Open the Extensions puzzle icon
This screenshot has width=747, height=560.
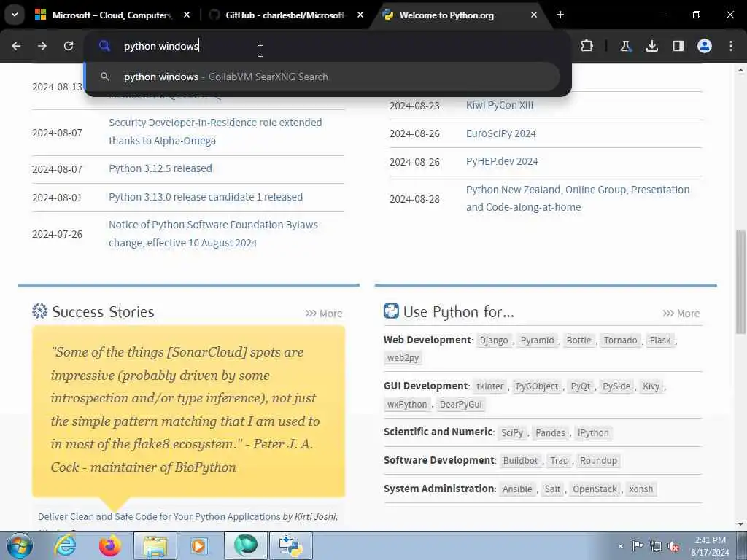tap(587, 46)
